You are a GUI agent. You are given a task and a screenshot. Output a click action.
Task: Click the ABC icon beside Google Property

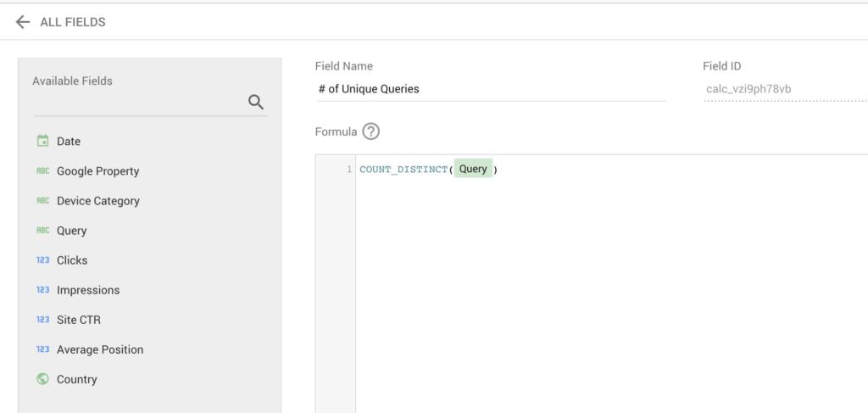pyautogui.click(x=42, y=171)
